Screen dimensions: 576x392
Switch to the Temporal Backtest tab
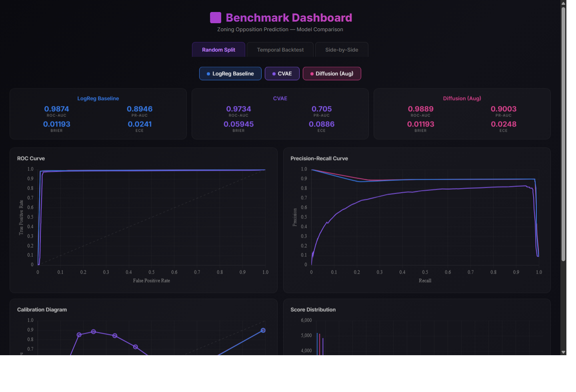pos(280,49)
